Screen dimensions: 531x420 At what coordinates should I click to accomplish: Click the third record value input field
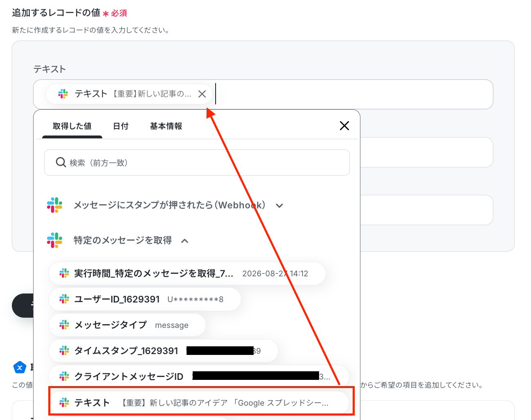426,210
